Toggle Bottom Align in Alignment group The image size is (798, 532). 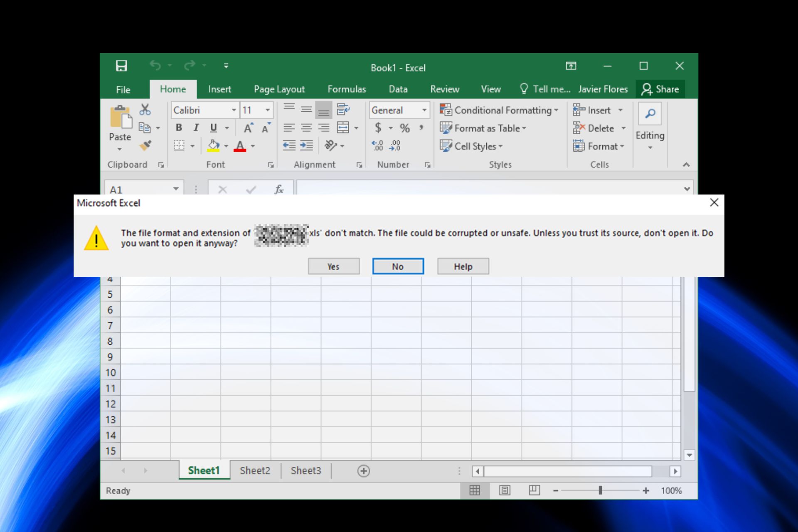coord(324,110)
